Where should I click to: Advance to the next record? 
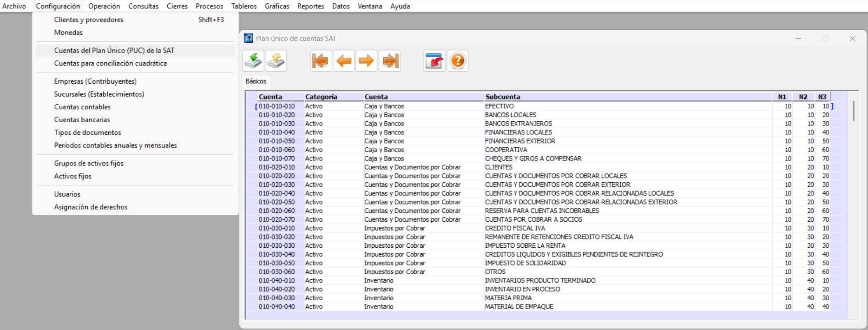click(367, 61)
